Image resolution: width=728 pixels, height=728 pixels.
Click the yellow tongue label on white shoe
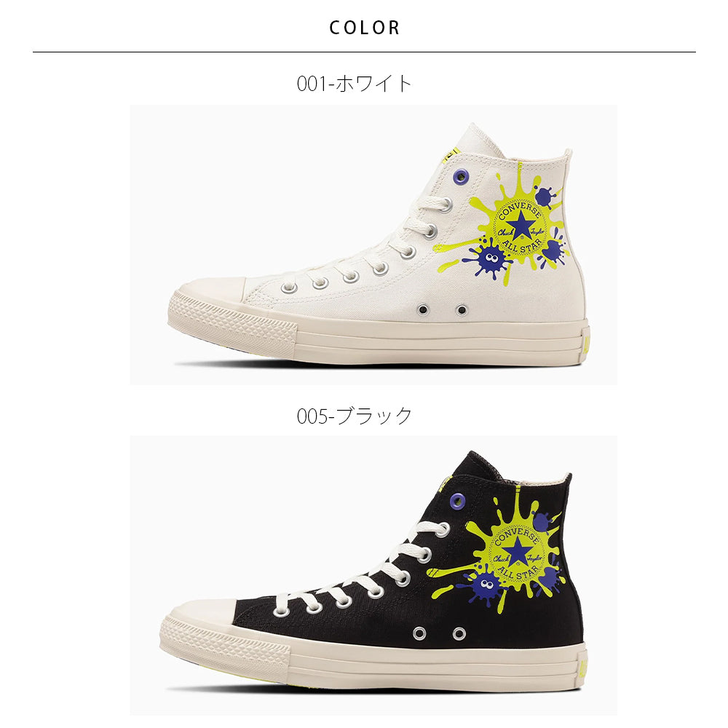coord(448,156)
